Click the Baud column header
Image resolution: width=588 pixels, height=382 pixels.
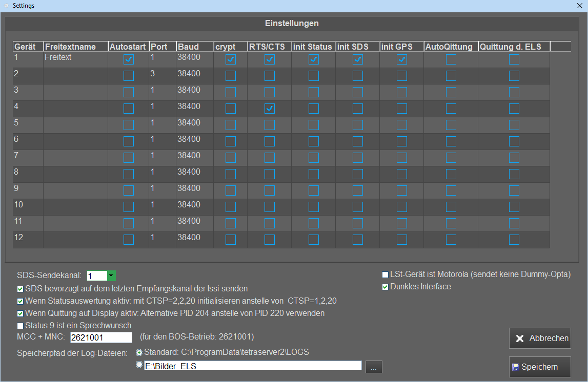coord(195,47)
